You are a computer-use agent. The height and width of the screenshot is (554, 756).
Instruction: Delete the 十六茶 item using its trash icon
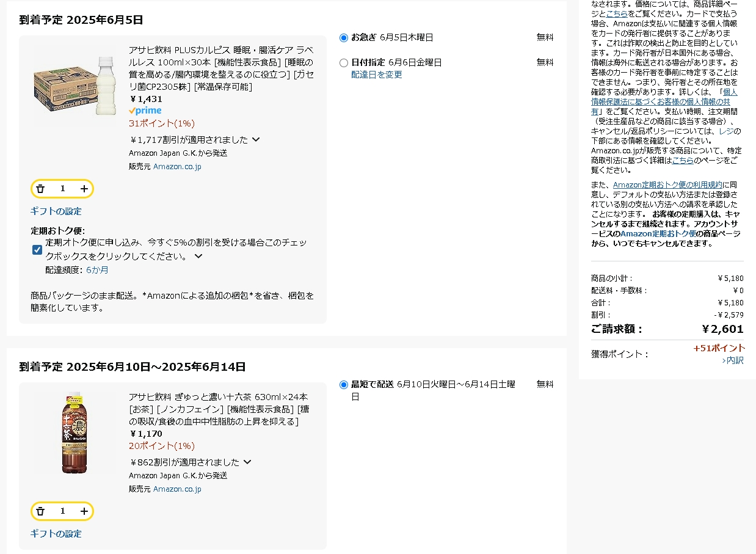tap(40, 511)
